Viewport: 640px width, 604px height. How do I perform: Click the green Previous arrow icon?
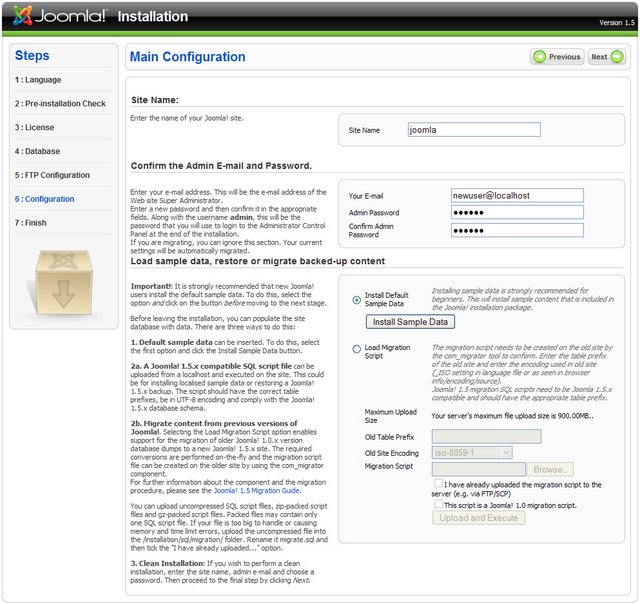coord(540,57)
